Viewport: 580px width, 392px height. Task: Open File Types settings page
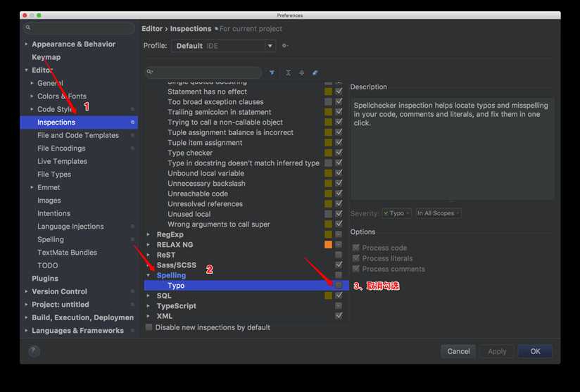[54, 174]
